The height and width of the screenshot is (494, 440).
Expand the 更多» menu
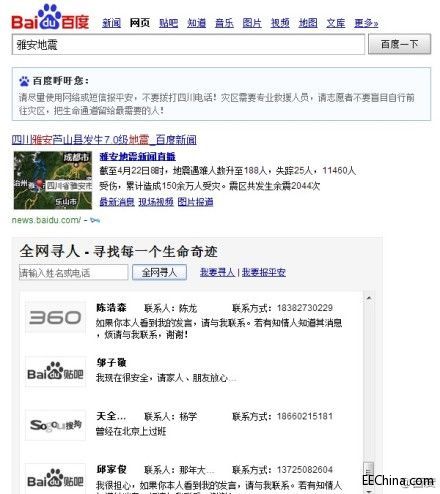(366, 23)
